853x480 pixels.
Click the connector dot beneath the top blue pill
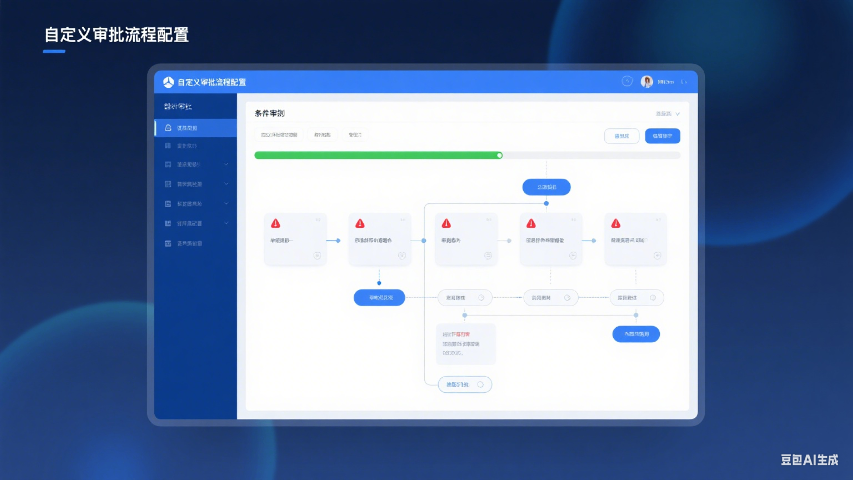[x=546, y=204]
